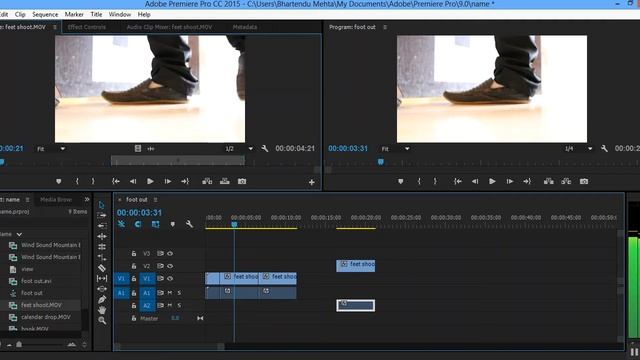Toggle track lock on V1
The image size is (640, 360).
(x=133, y=278)
